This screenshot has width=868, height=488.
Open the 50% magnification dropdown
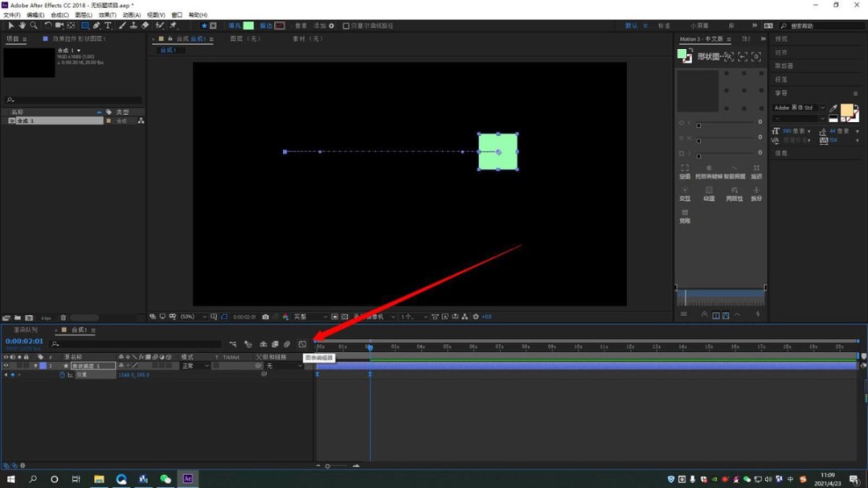tap(193, 317)
